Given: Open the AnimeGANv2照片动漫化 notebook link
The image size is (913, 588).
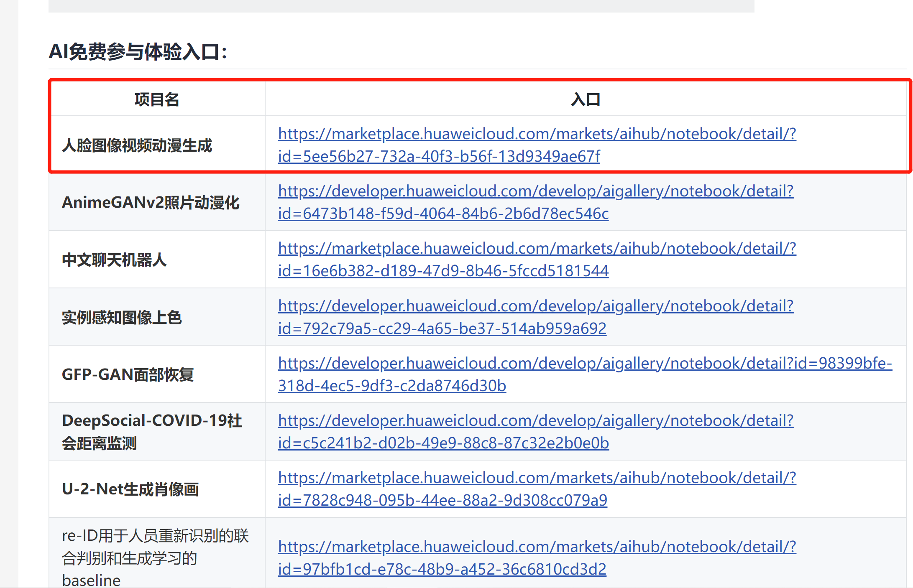Looking at the screenshot, I should point(535,191).
